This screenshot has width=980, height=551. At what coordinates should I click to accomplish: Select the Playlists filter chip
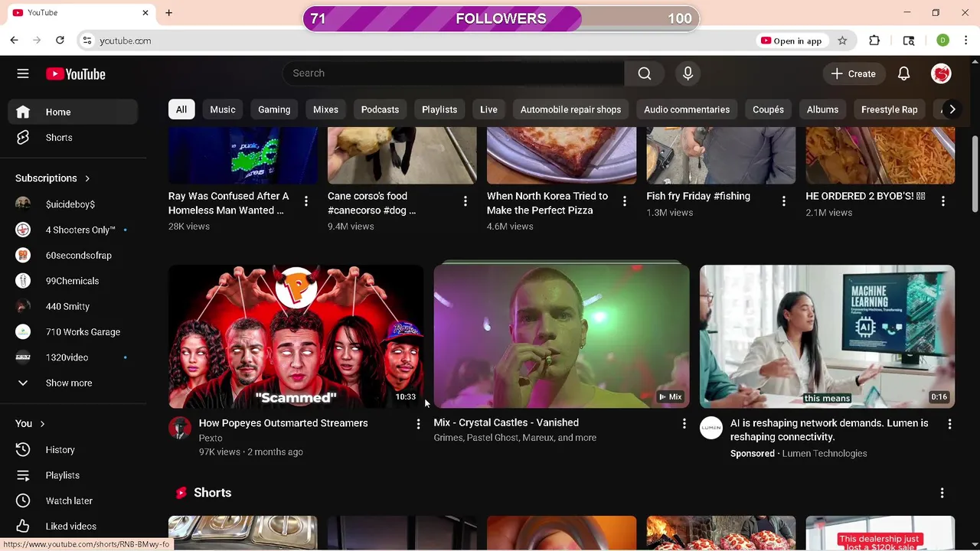point(439,109)
